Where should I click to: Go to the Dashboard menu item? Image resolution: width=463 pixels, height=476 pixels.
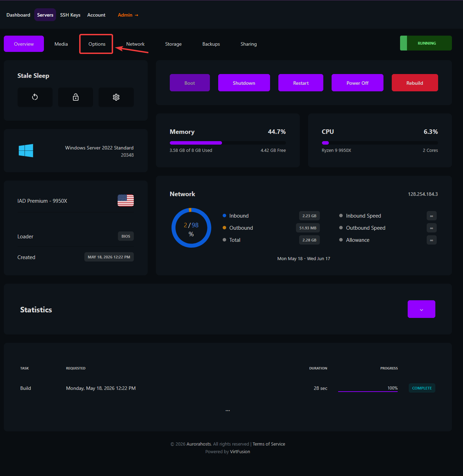tap(18, 15)
